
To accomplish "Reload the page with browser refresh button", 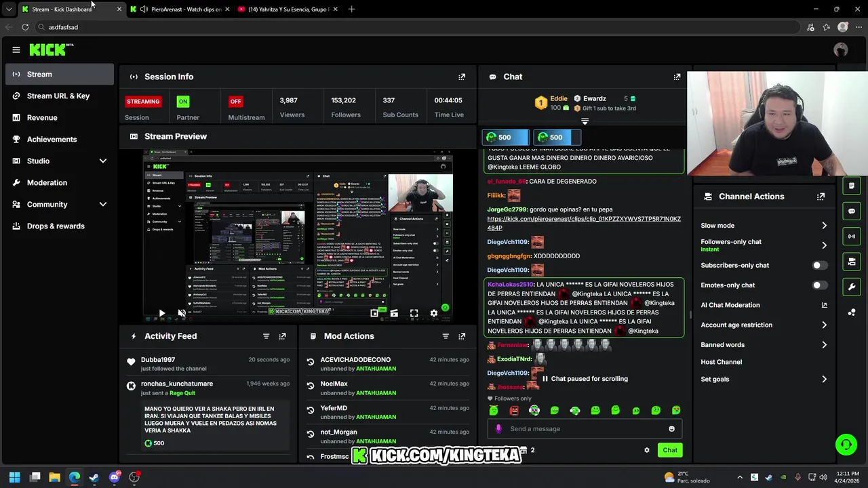I will [25, 27].
